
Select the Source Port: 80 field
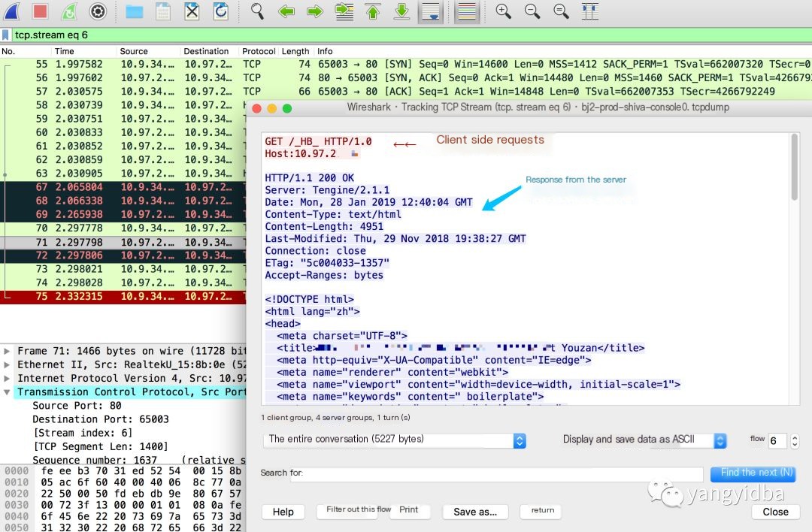(x=77, y=406)
